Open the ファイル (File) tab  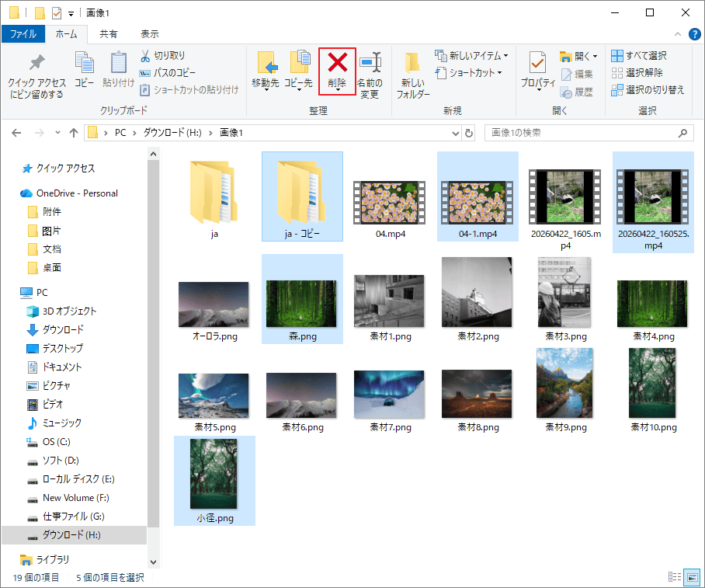tap(23, 34)
